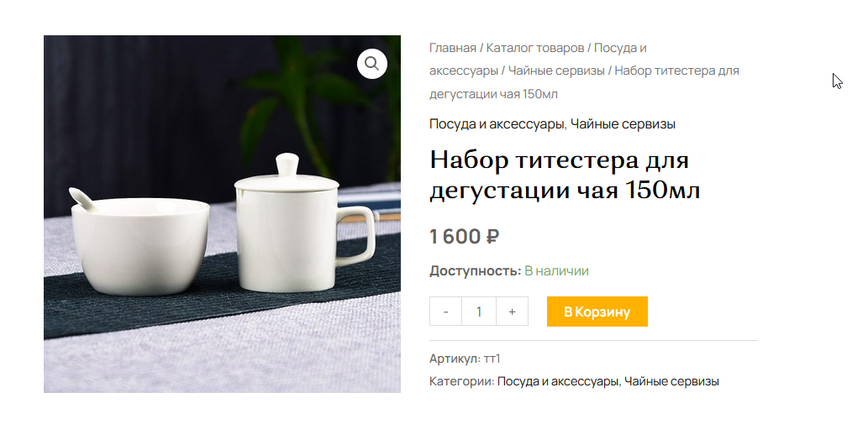
Task: Open the magnifier zoom icon on product photo
Action: (372, 64)
